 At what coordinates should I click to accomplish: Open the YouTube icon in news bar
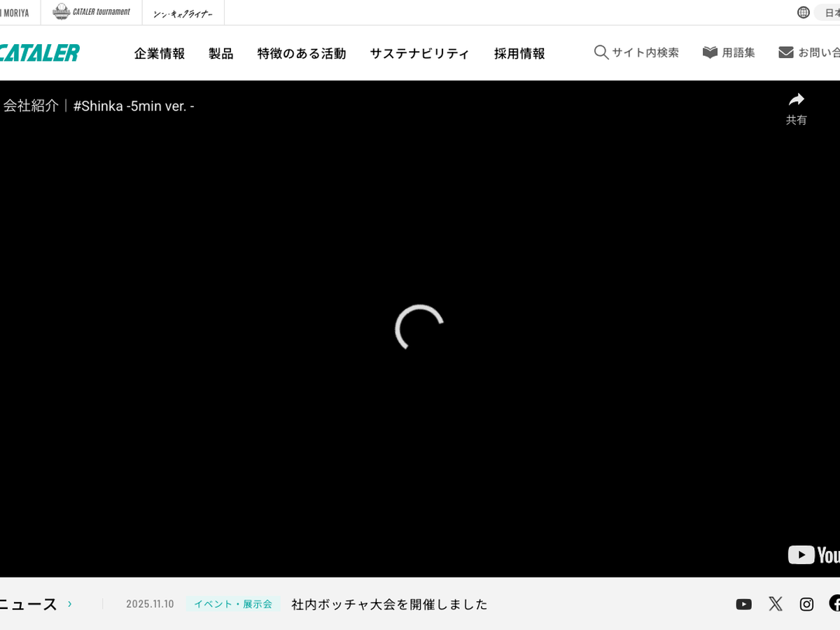pyautogui.click(x=743, y=604)
